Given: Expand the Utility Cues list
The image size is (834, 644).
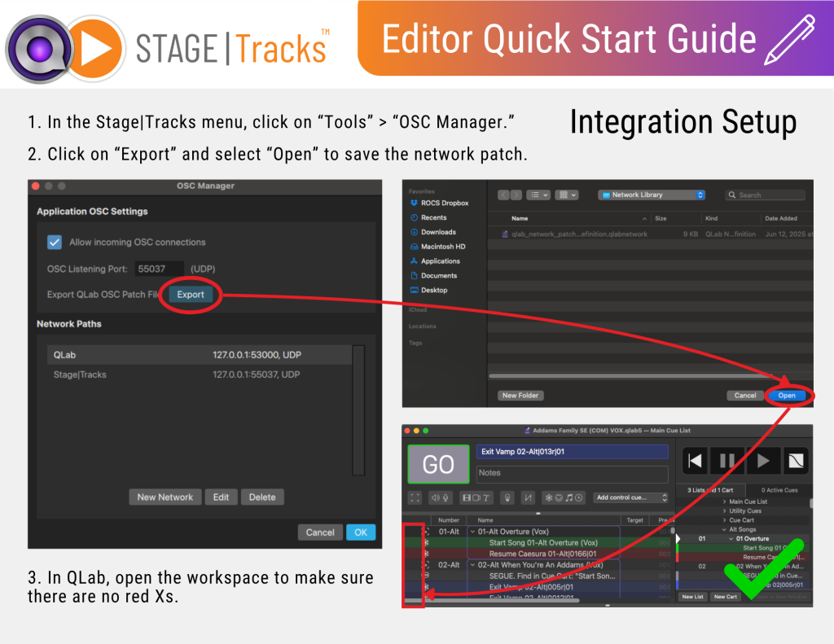Looking at the screenshot, I should (x=724, y=511).
